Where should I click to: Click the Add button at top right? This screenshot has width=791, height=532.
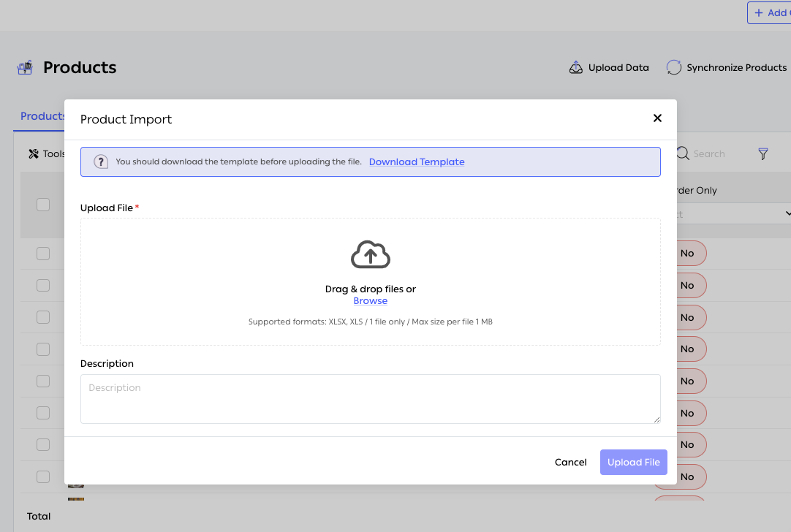pos(769,12)
